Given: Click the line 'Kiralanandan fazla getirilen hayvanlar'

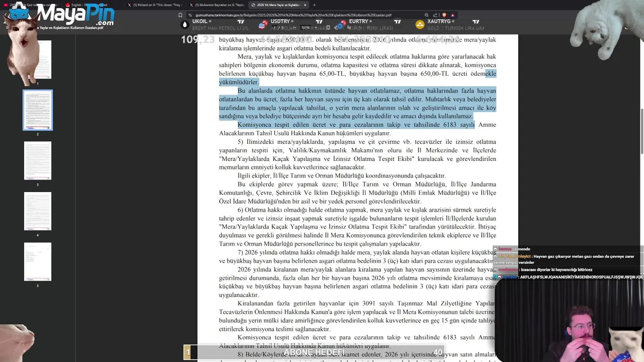Looking at the screenshot, I should 367,303.
